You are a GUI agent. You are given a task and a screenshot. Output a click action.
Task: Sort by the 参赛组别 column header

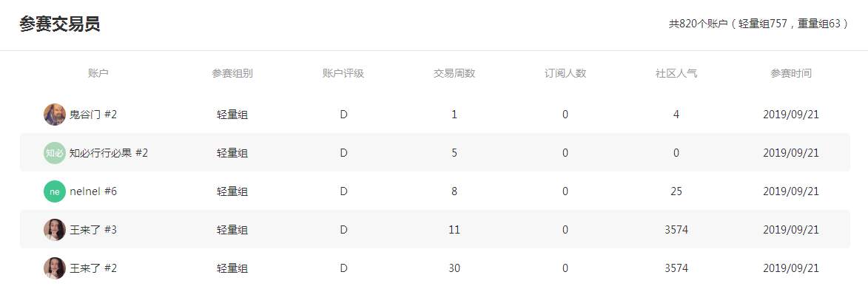(232, 73)
